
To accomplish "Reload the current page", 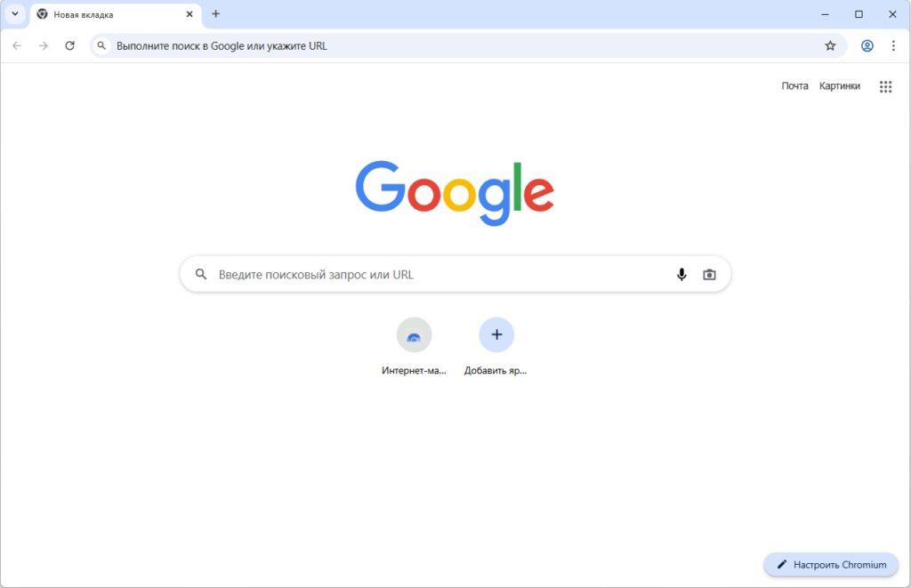I will click(69, 46).
